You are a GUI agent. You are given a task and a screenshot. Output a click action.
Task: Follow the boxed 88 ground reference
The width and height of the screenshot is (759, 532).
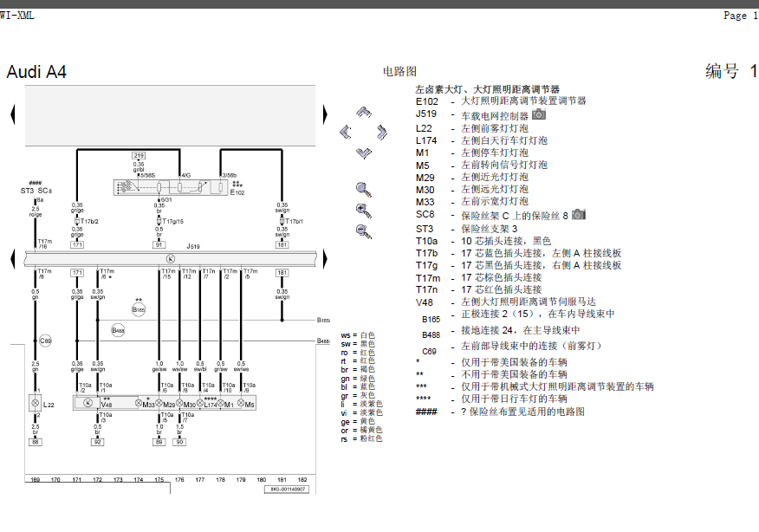click(x=36, y=442)
